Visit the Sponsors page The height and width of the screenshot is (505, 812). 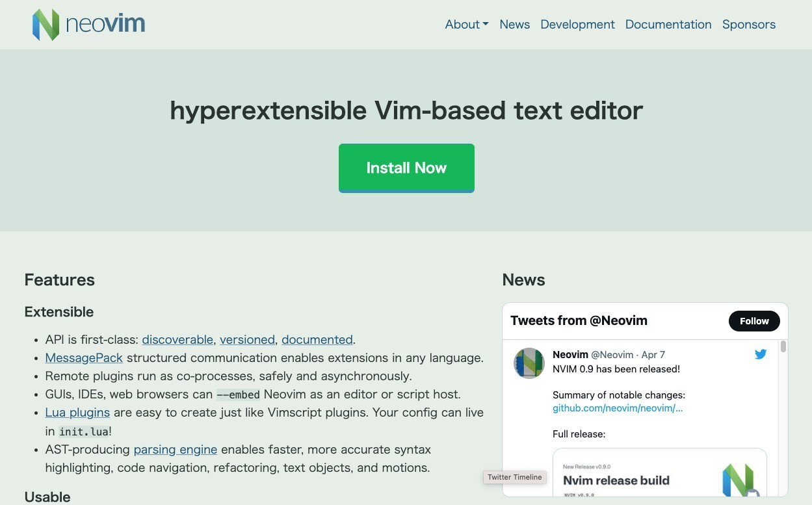(x=749, y=24)
